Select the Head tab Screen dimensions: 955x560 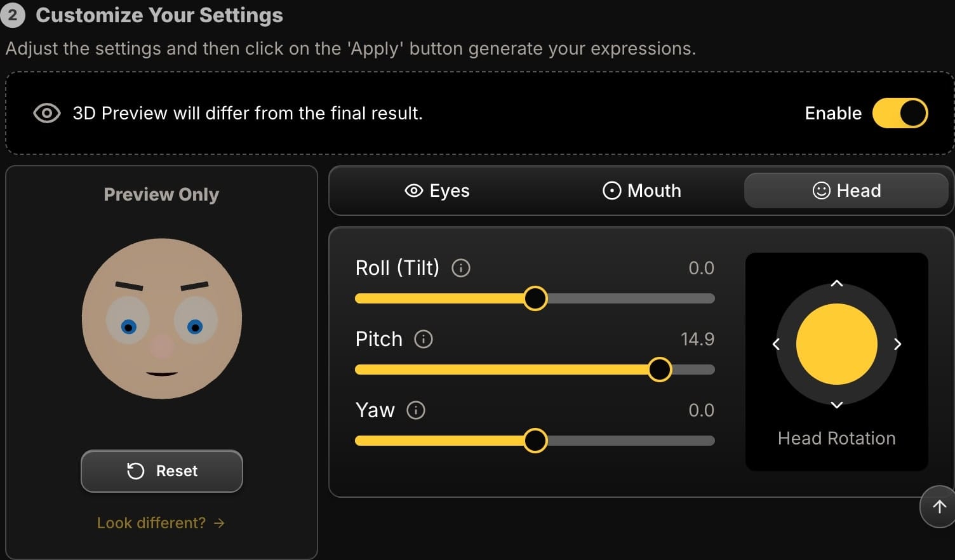click(846, 190)
